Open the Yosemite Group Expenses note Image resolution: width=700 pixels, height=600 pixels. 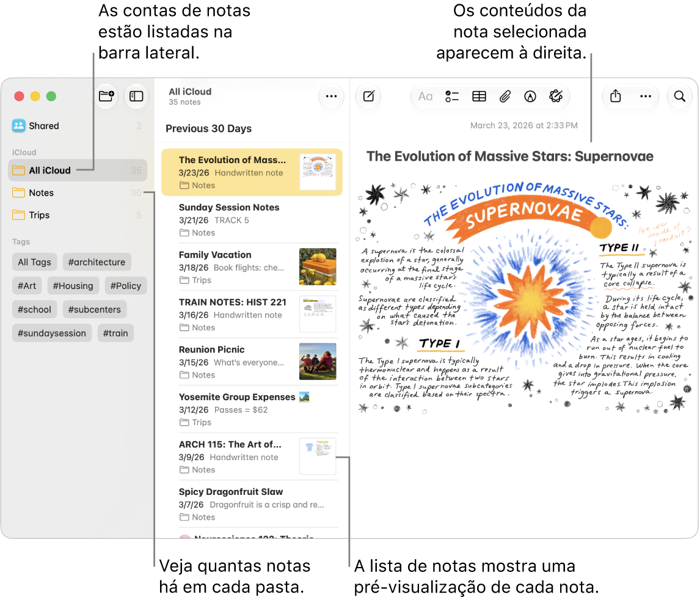[x=252, y=409]
